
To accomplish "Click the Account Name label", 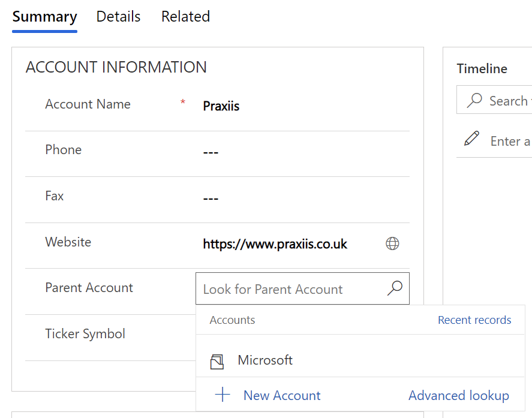I will click(x=88, y=104).
